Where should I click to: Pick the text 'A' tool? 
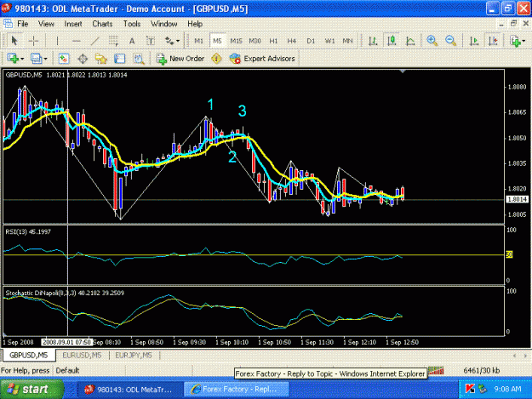pos(132,41)
